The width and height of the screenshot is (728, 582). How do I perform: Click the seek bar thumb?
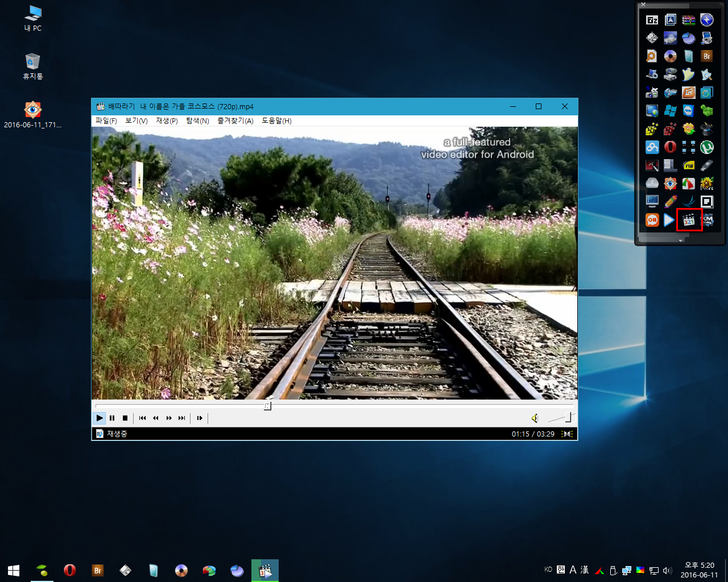[267, 406]
